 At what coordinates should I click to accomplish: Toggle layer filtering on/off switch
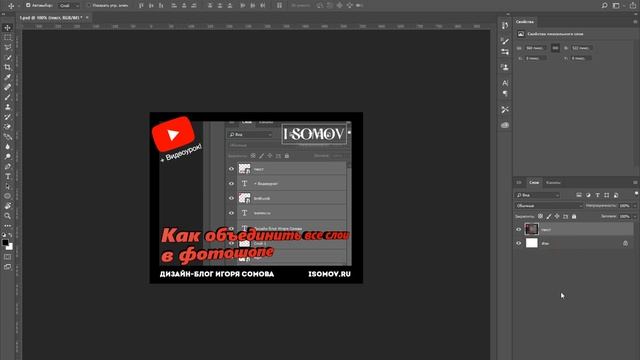point(636,193)
